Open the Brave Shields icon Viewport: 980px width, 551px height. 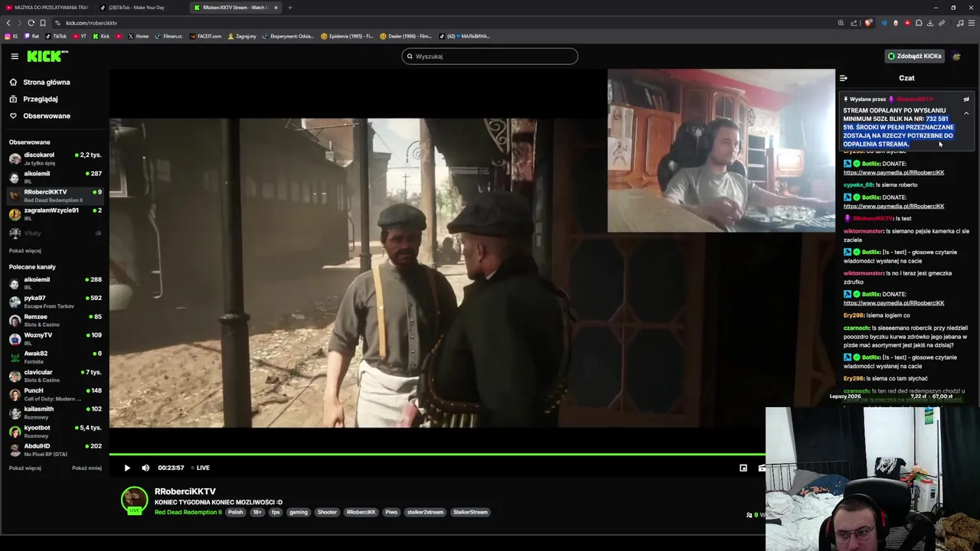tap(868, 23)
